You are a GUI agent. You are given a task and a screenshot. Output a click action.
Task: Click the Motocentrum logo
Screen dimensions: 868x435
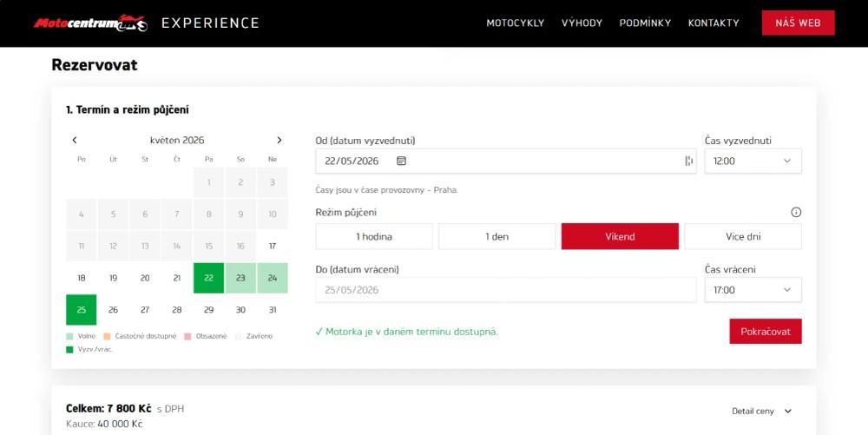point(91,23)
